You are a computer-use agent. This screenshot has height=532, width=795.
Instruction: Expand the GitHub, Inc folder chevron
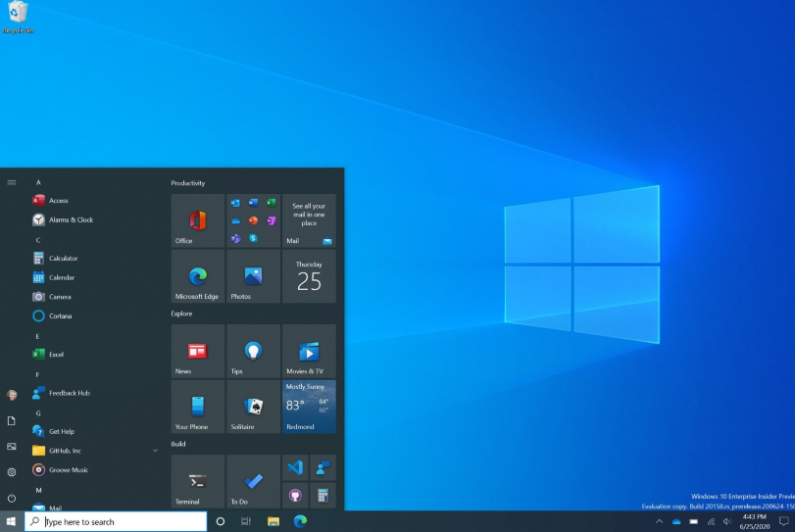click(155, 451)
